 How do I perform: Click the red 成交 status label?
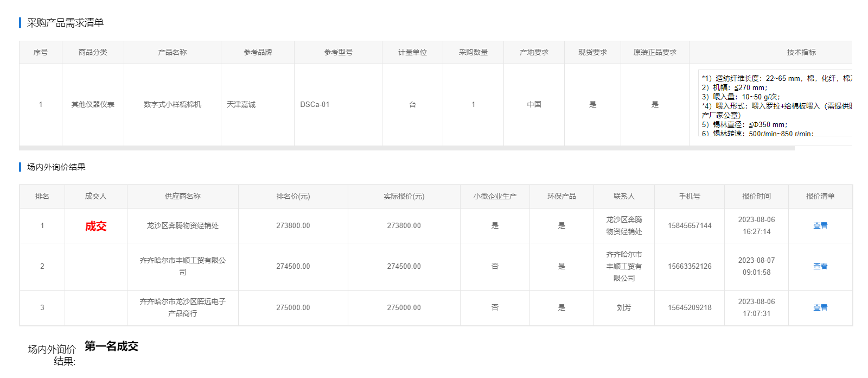pos(95,226)
